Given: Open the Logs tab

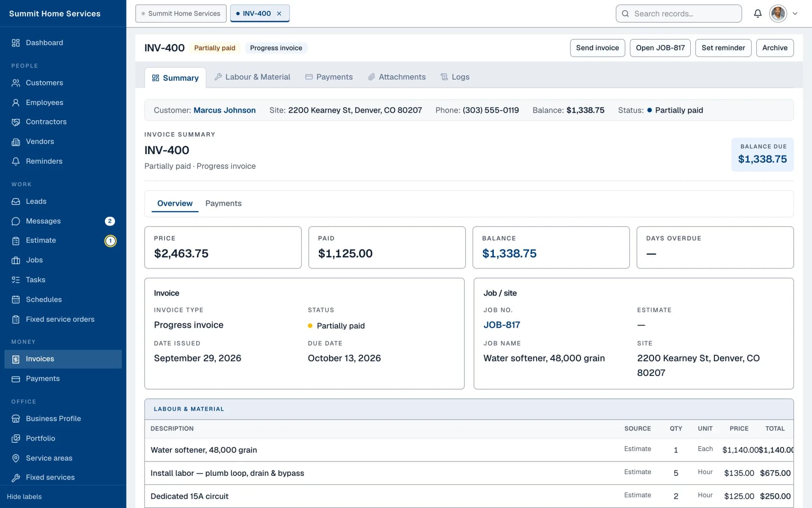Looking at the screenshot, I should pos(455,77).
